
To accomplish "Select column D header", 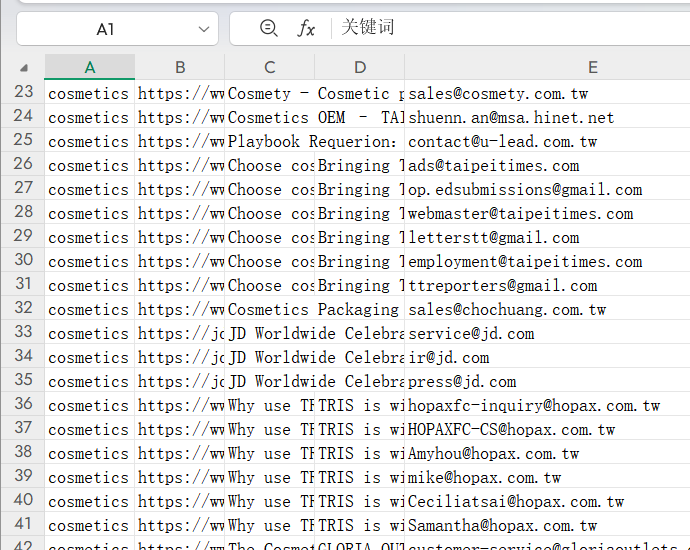I will pyautogui.click(x=360, y=67).
